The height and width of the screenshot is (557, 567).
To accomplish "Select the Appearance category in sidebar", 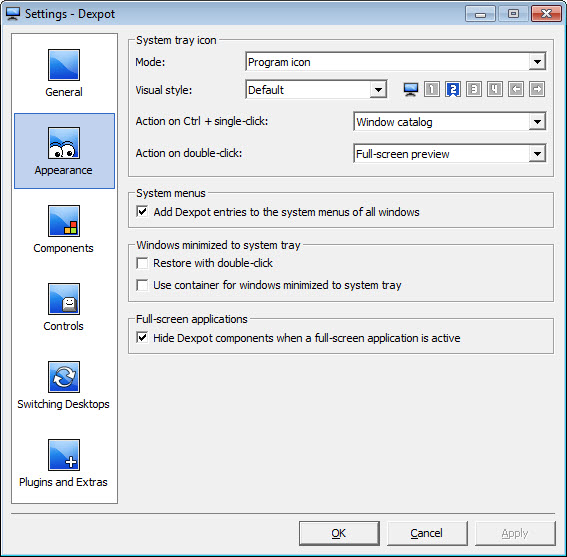I will [x=64, y=151].
